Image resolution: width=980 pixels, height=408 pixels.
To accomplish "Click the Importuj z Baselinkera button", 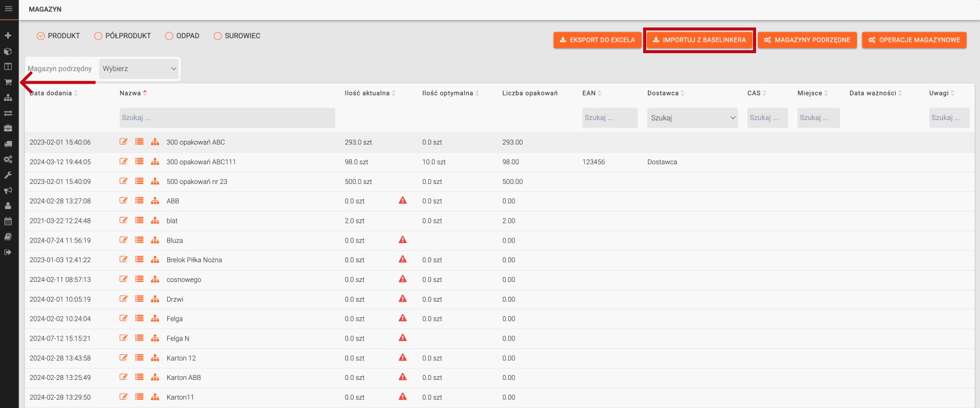I will click(699, 40).
